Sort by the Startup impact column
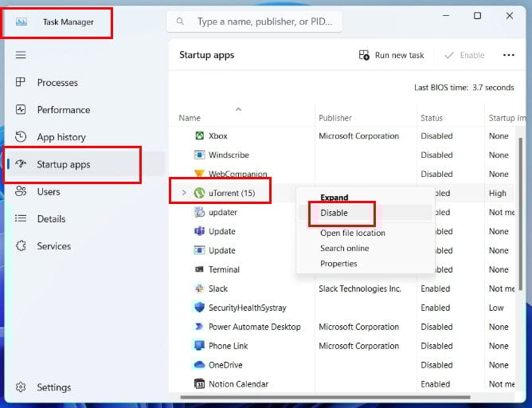Image resolution: width=532 pixels, height=408 pixels. point(507,118)
